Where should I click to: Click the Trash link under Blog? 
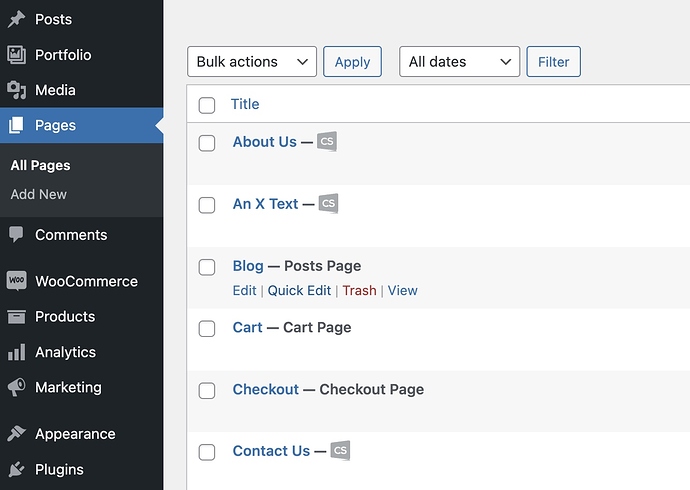[x=359, y=291]
